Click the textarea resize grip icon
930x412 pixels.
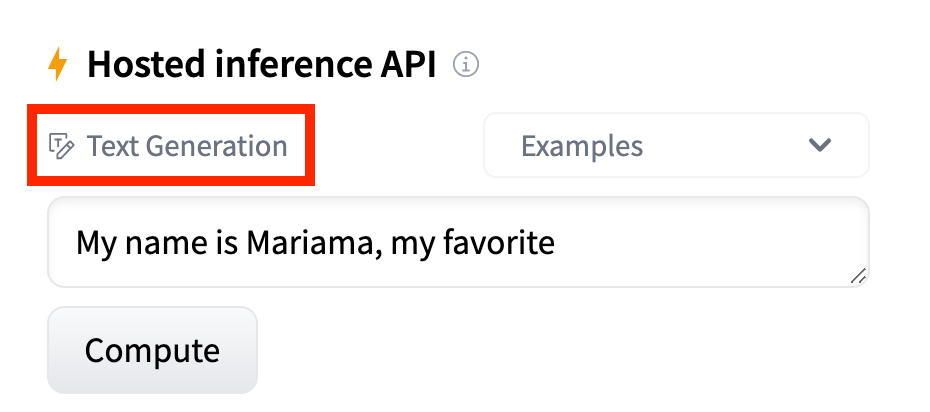click(x=858, y=276)
